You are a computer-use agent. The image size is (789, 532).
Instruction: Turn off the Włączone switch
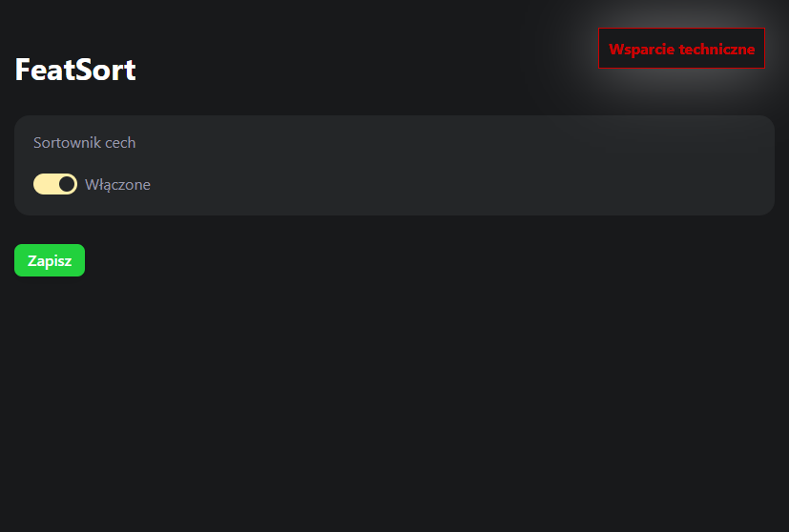click(55, 184)
